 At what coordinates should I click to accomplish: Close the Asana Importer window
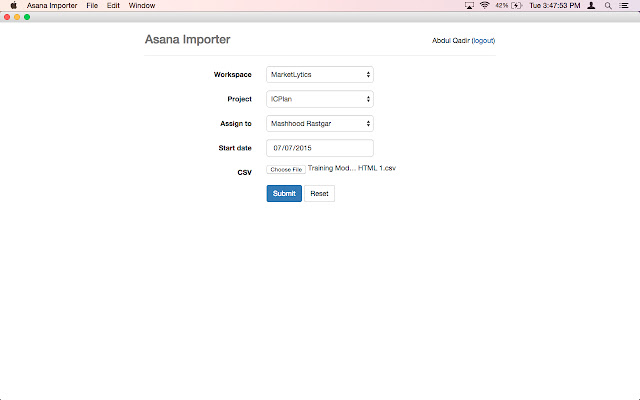tap(7, 17)
